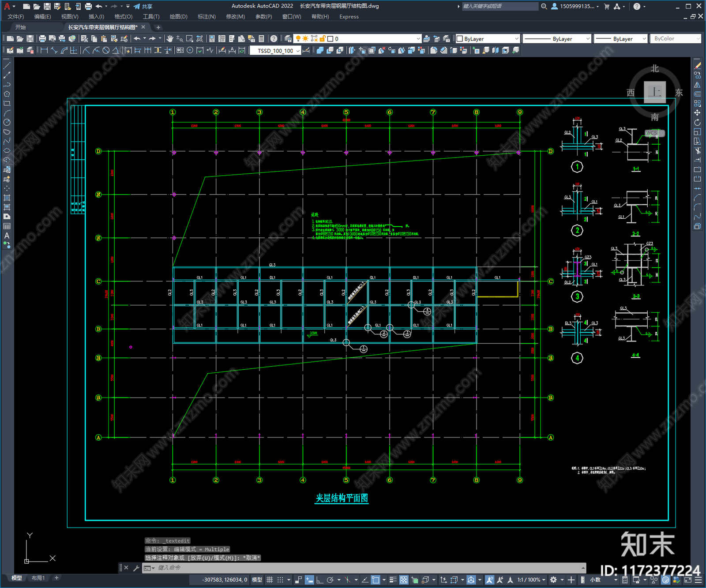Click the 模型 model space status button
The image size is (706, 588).
(257, 580)
